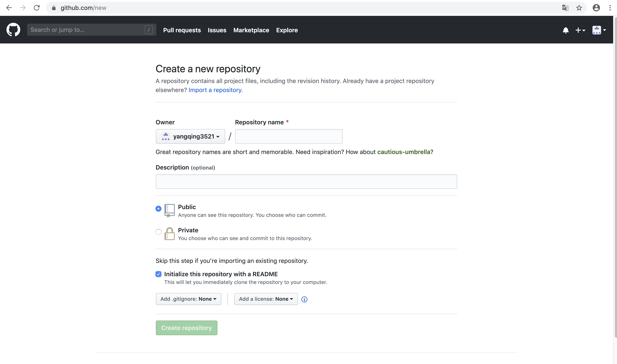
Task: Focus the Repository name field
Action: 289,136
